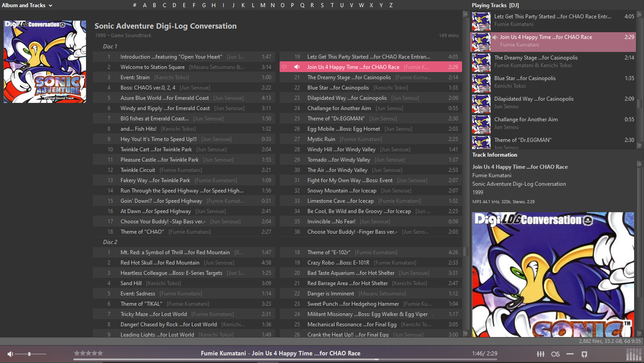Click Fumie Kumatani artist in Track Information
644x363 pixels.
click(x=492, y=175)
